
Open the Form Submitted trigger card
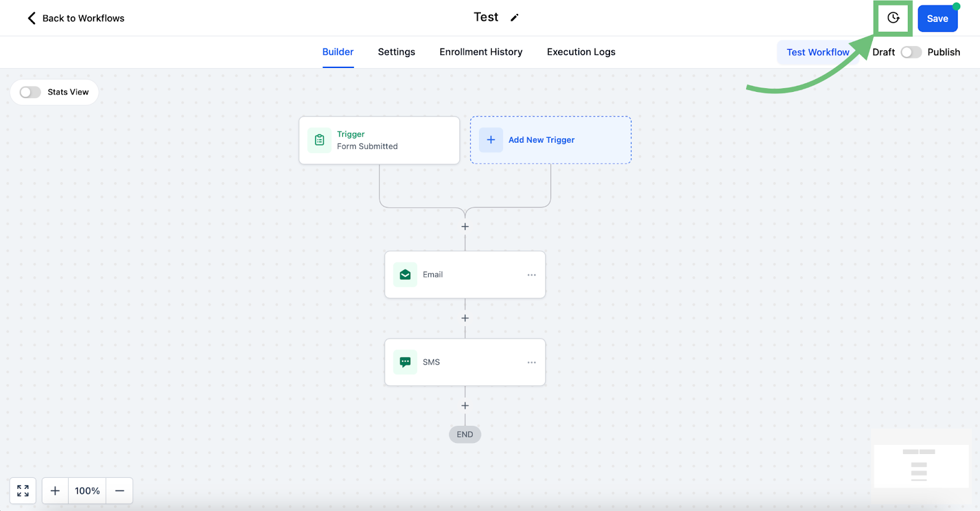click(x=379, y=140)
